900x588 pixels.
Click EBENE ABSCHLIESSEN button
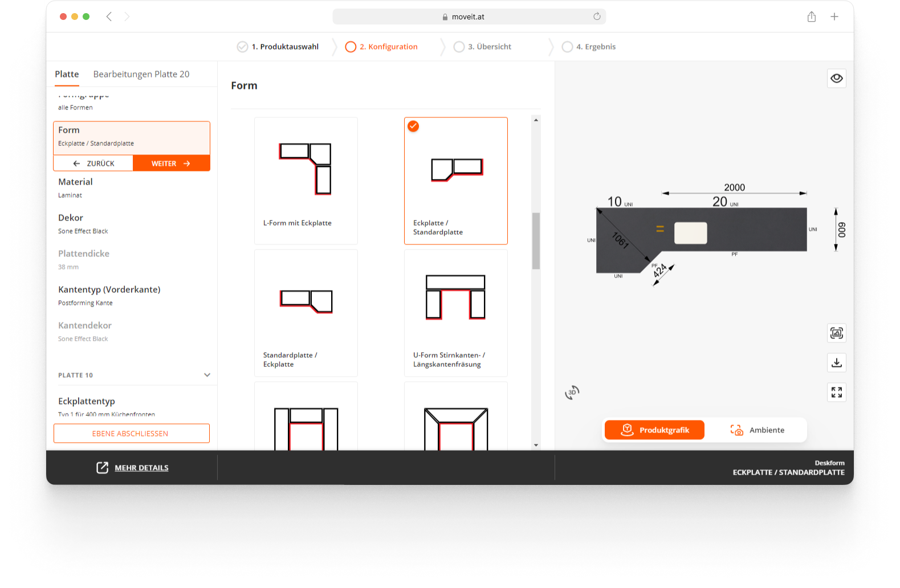click(132, 434)
